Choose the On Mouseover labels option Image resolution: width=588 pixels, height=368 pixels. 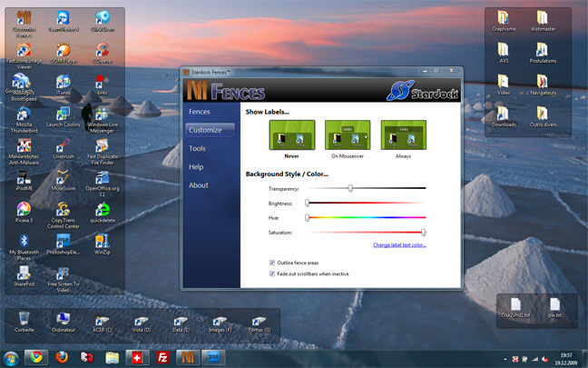coord(348,135)
